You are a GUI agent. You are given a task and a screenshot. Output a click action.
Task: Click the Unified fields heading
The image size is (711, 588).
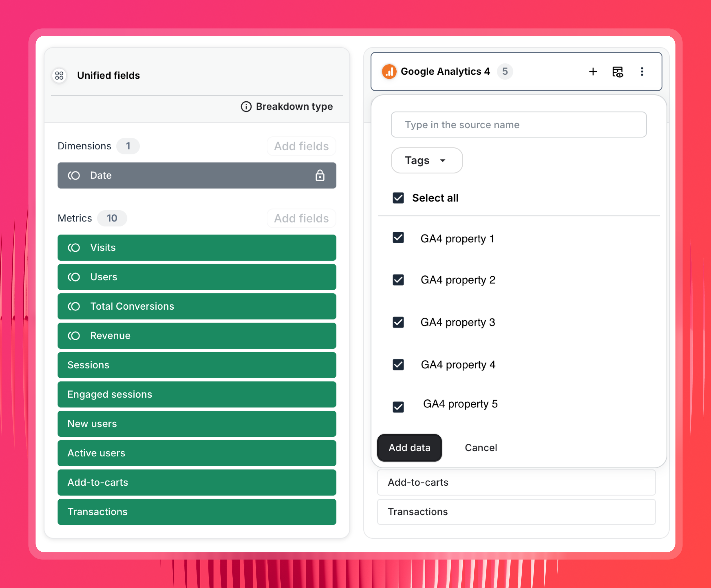coord(108,75)
